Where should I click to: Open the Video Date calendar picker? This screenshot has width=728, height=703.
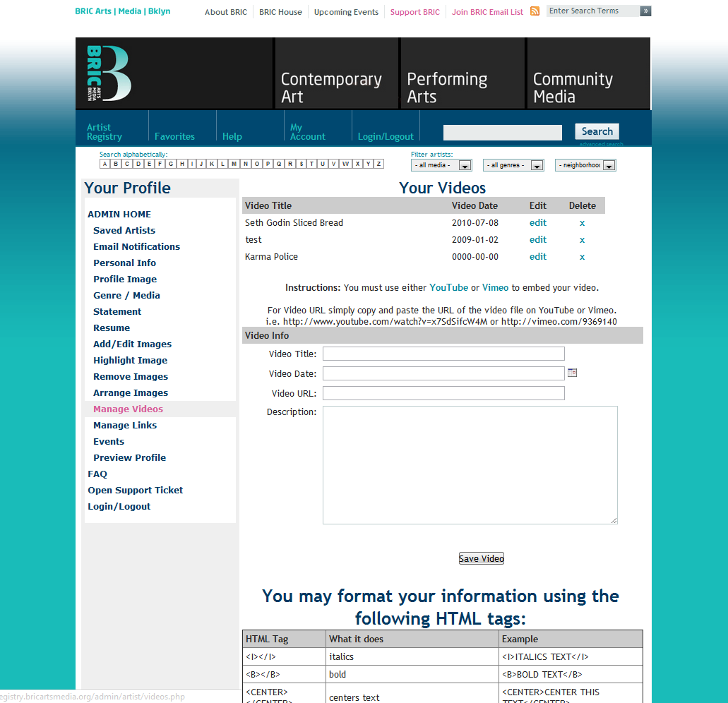573,373
